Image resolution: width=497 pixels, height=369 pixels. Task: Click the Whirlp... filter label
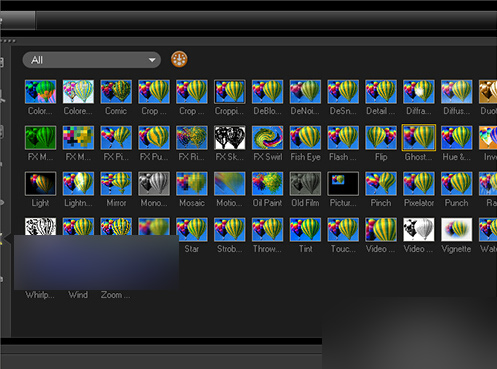[40, 295]
